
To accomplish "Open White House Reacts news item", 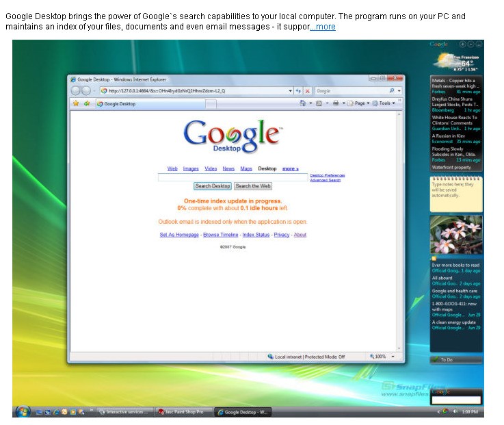I will tap(455, 123).
